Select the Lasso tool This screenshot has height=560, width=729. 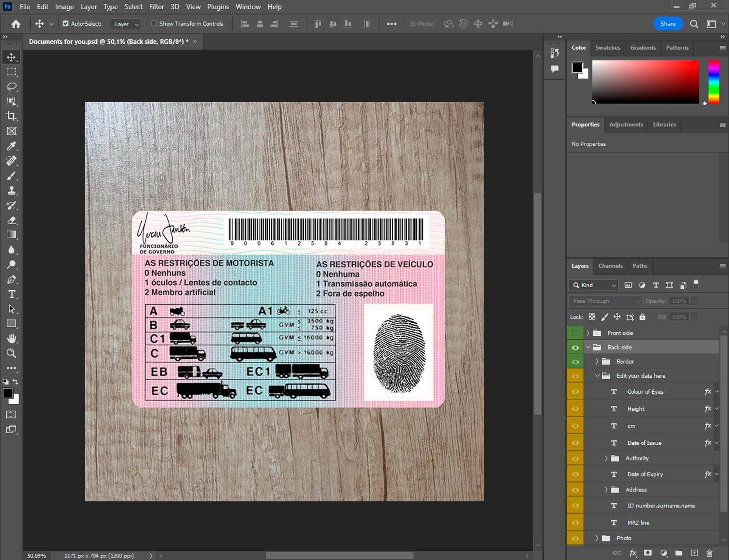[x=11, y=87]
